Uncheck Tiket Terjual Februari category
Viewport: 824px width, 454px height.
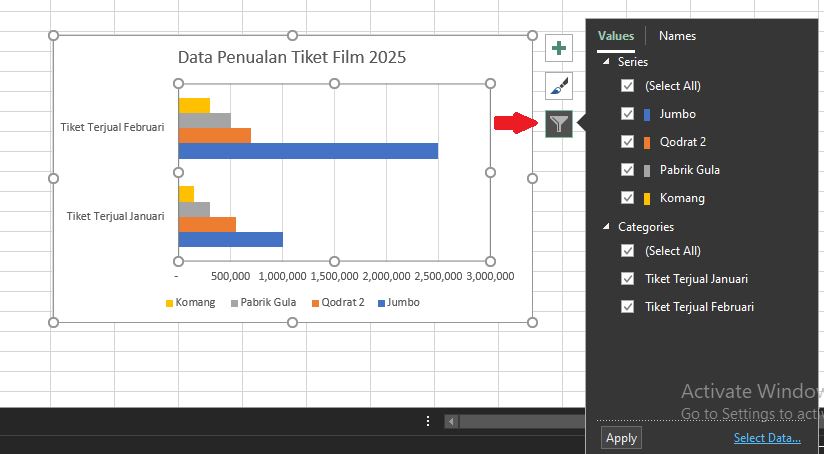click(628, 307)
